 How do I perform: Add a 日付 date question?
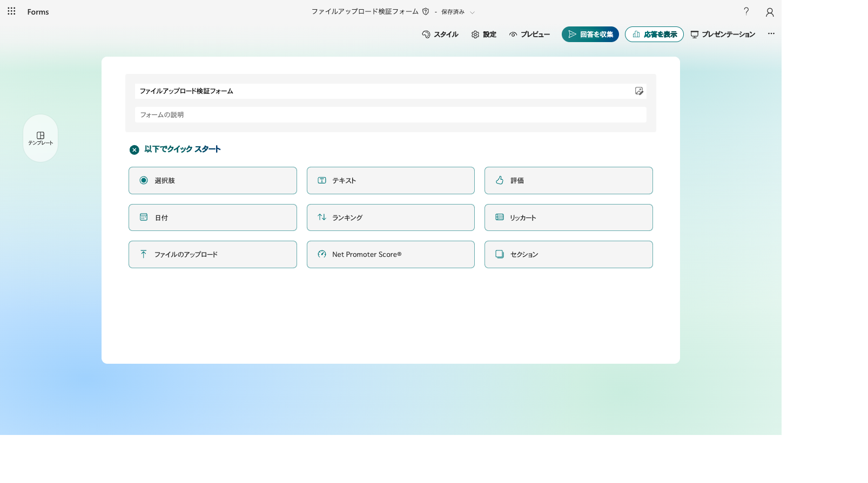213,217
